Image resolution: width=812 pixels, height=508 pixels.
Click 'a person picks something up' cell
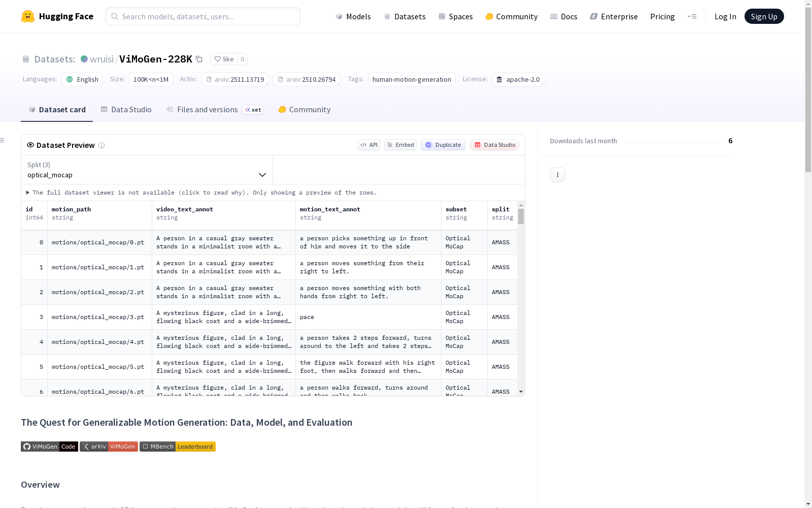coord(368,242)
